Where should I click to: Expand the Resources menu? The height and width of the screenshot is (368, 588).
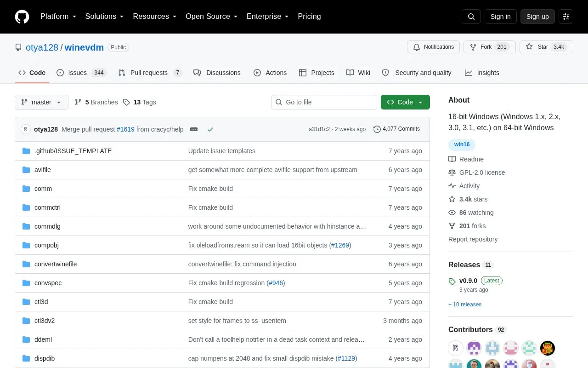point(155,17)
